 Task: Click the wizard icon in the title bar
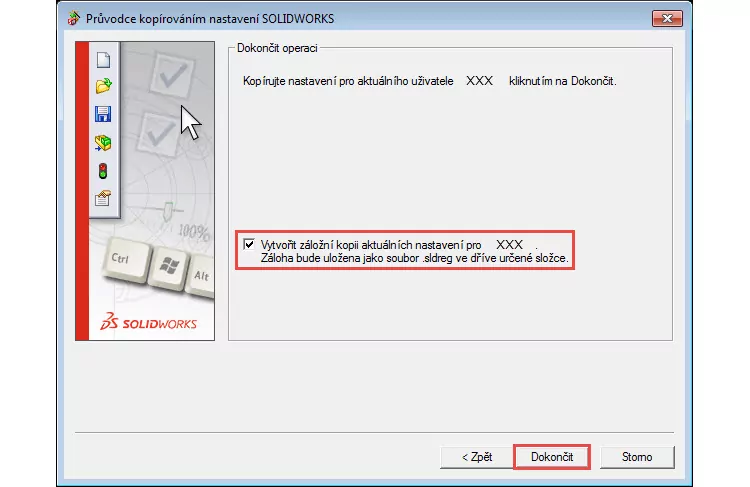[x=74, y=19]
